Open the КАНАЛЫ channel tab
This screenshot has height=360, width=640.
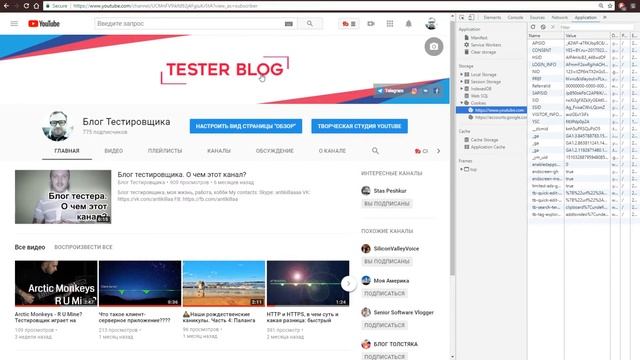tap(219, 151)
